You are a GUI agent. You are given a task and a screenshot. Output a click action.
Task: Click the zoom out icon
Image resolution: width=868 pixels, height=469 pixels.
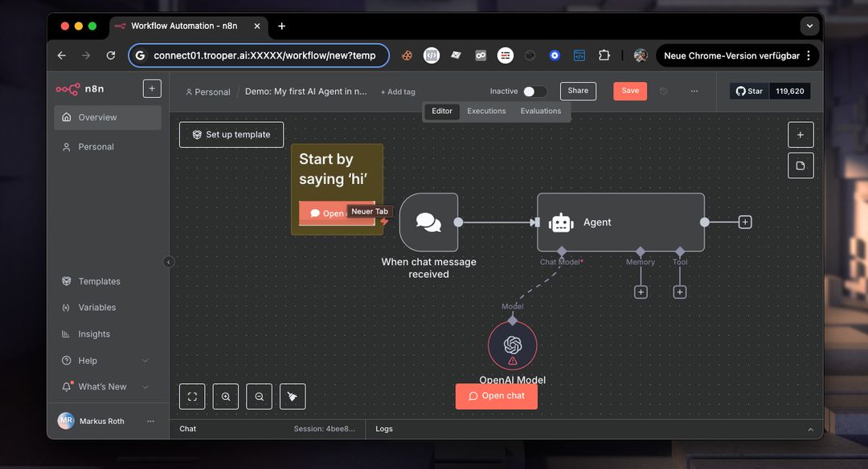pyautogui.click(x=259, y=397)
